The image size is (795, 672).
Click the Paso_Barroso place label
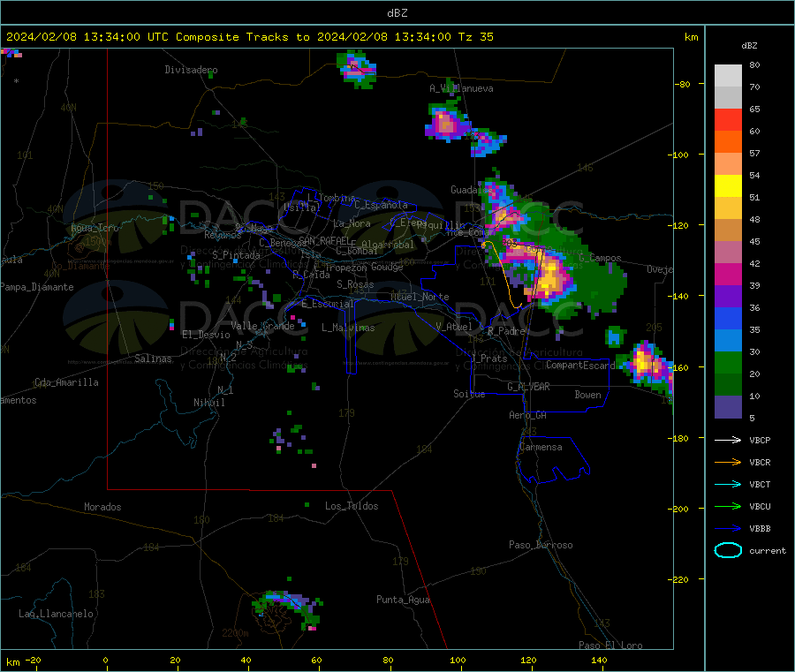pyautogui.click(x=541, y=545)
